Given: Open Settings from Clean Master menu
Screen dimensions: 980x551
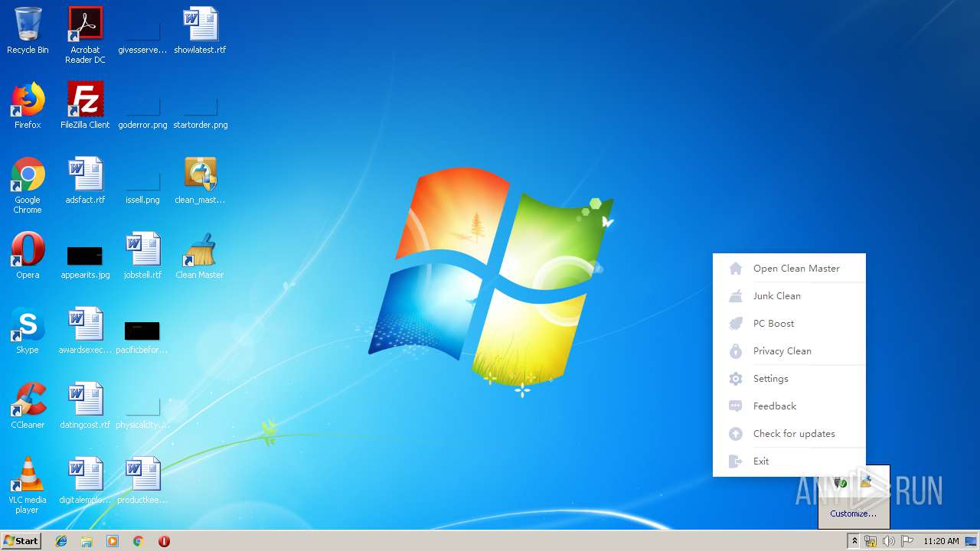Looking at the screenshot, I should (789, 379).
